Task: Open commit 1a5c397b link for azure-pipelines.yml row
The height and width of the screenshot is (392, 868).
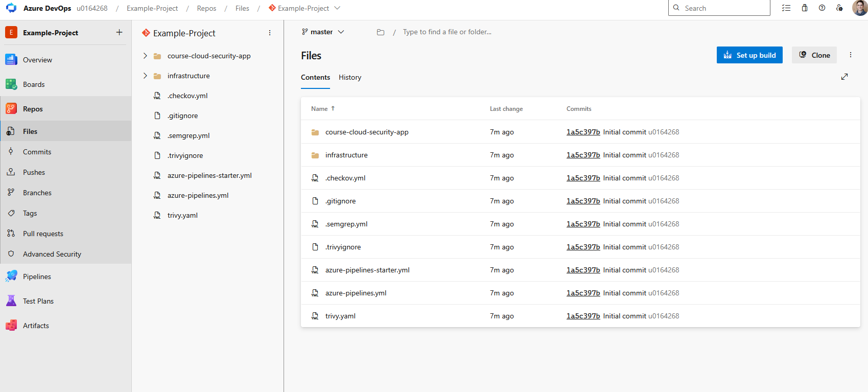Action: pos(583,293)
